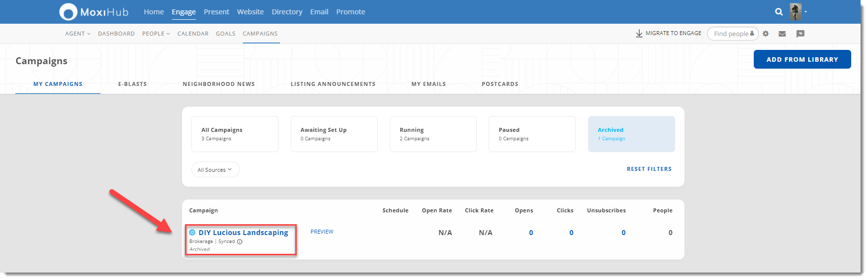This screenshot has width=868, height=280.
Task: Expand the Agent menu
Action: [78, 34]
